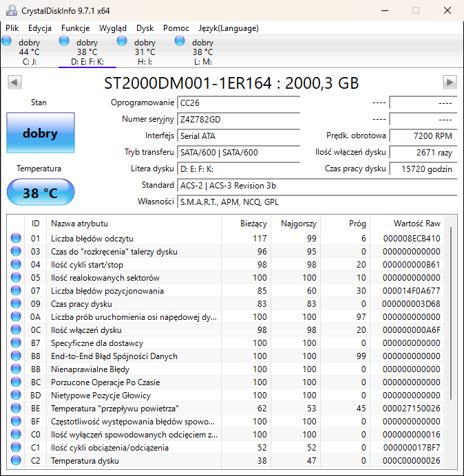Open the Funkcje menu
The width and height of the screenshot is (464, 476).
[x=75, y=28]
